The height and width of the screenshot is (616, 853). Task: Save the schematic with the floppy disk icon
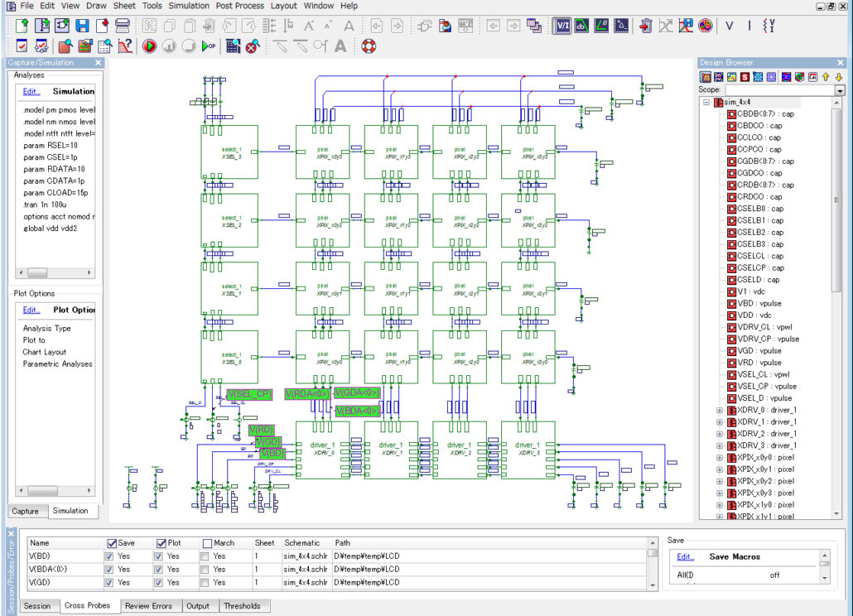[x=81, y=26]
